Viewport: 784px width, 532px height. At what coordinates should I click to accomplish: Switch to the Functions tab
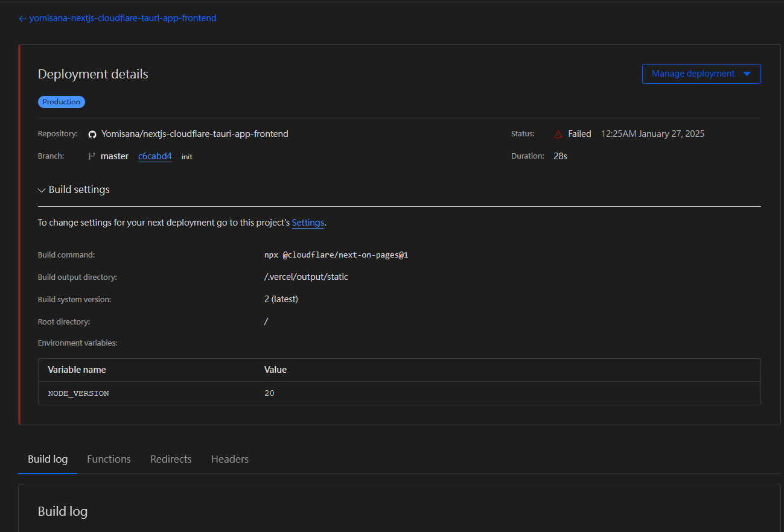109,459
